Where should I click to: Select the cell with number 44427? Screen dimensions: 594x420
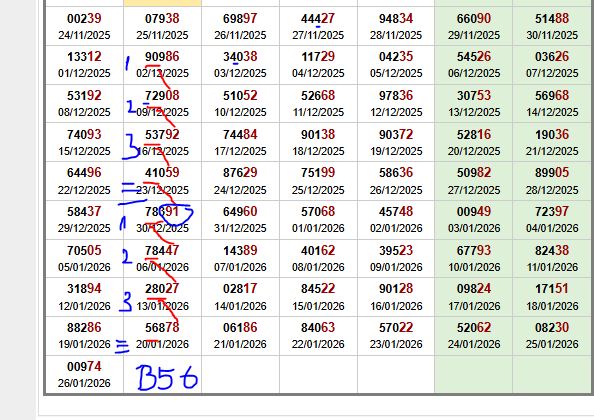[318, 26]
